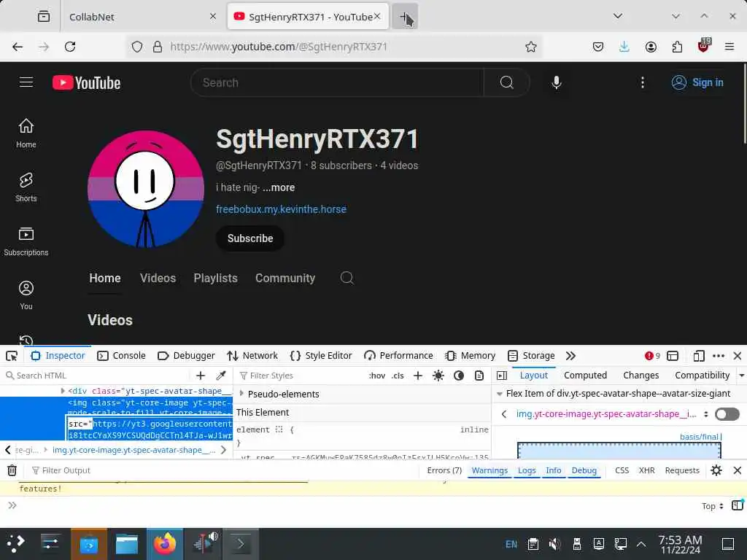Click the YouTube Search field
Viewport: 747px width, 560px height.
pyautogui.click(x=337, y=83)
